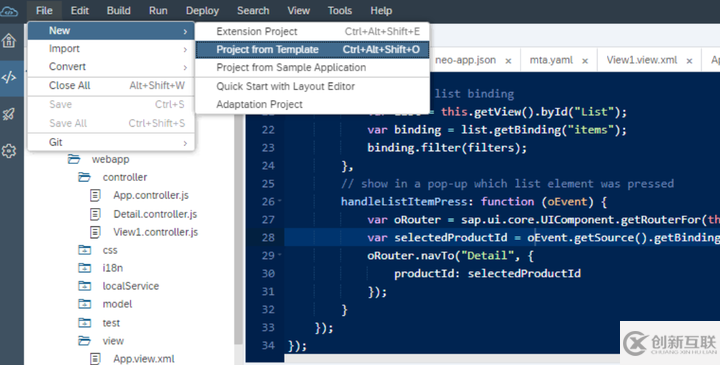Select Convert in the File menu
This screenshot has width=720, height=365.
[x=111, y=67]
